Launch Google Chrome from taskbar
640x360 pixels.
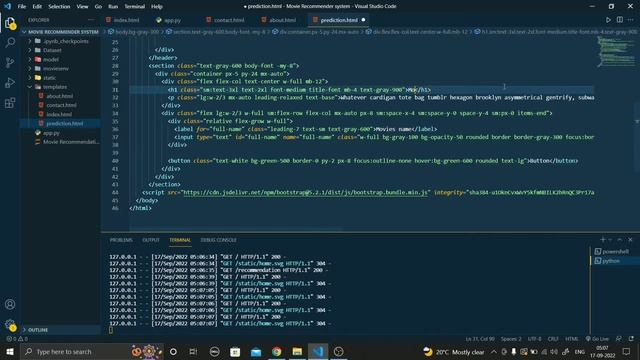pyautogui.click(x=276, y=351)
